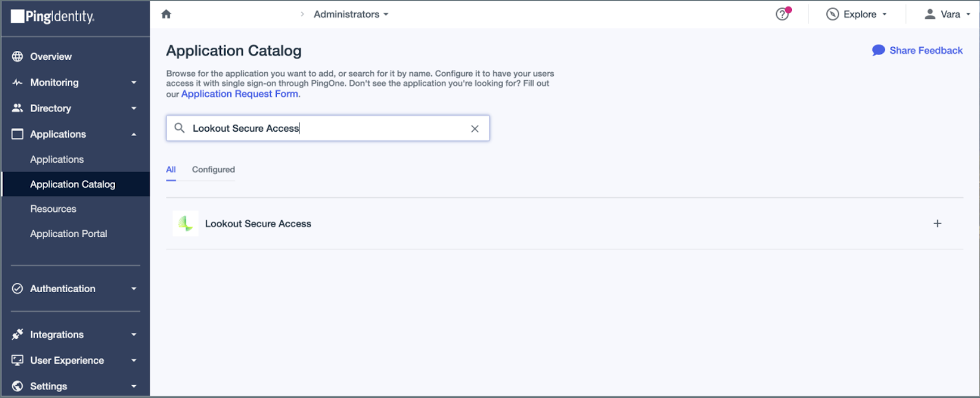Click the Settings globe icon
Screen dimensions: 980x398
[x=18, y=386]
